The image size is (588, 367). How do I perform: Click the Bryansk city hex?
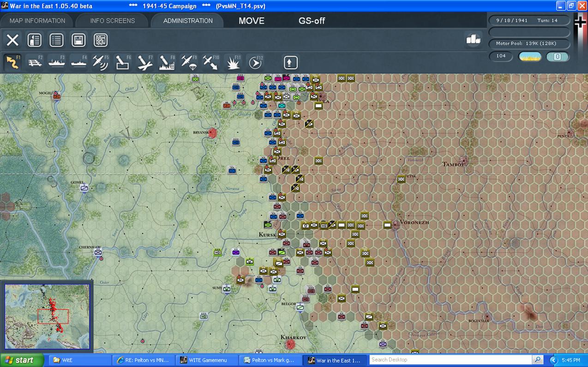[212, 133]
